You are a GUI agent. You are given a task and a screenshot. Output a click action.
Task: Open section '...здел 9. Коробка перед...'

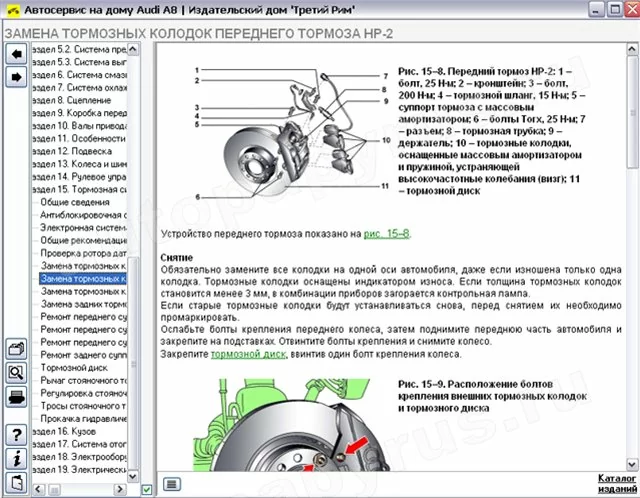[80, 113]
